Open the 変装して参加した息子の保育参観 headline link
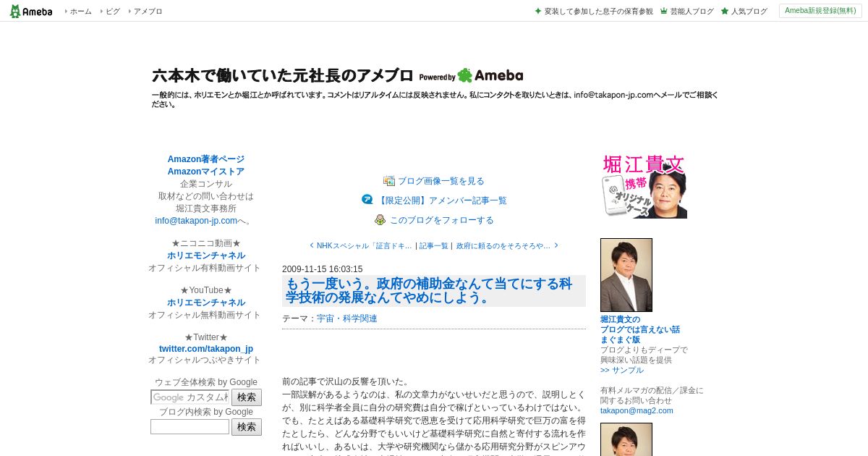 click(x=598, y=12)
